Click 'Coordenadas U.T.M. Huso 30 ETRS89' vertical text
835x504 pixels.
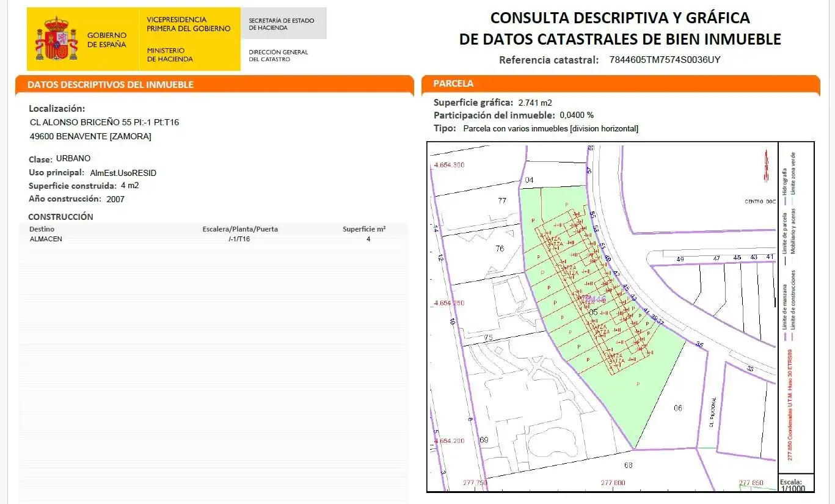pyautogui.click(x=790, y=397)
